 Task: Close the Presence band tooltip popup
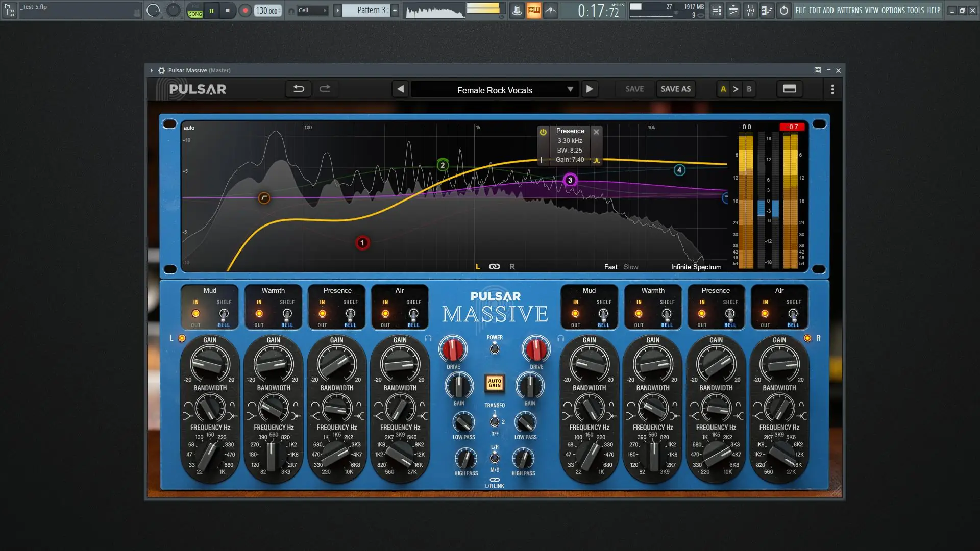coord(596,132)
